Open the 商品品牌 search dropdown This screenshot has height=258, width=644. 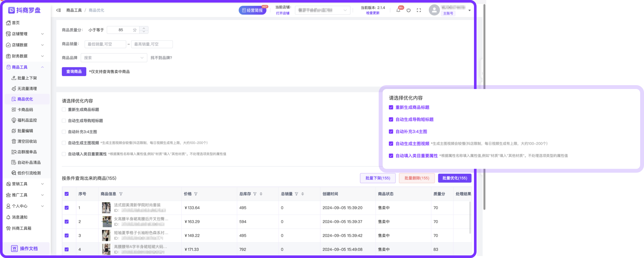[114, 58]
